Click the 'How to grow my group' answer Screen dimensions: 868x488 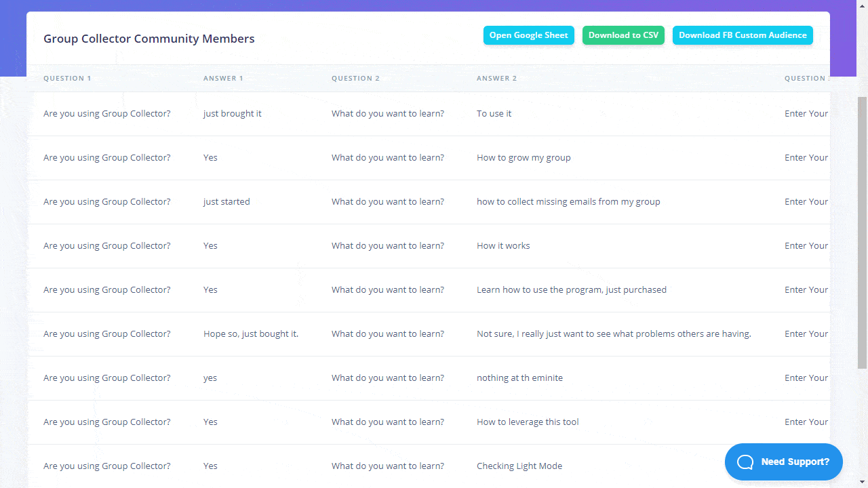point(524,158)
